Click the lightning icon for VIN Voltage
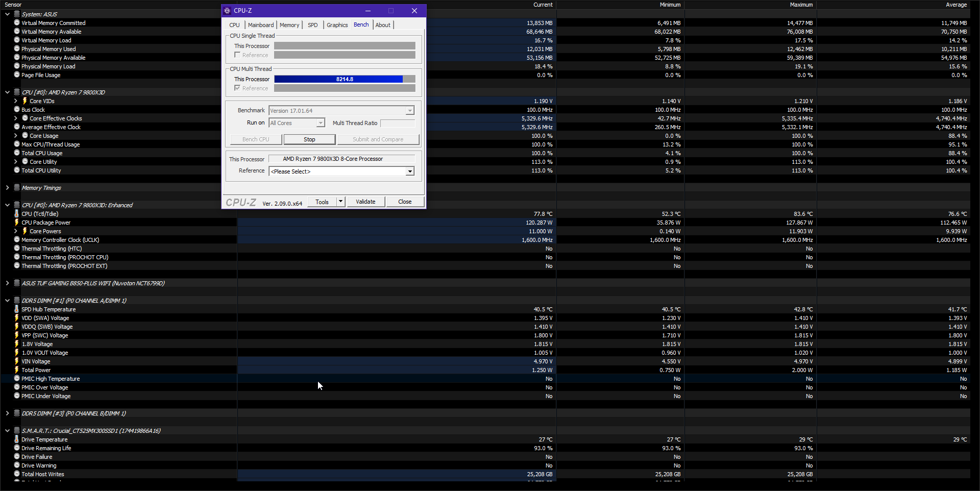Viewport: 980px width, 491px height. (x=17, y=361)
